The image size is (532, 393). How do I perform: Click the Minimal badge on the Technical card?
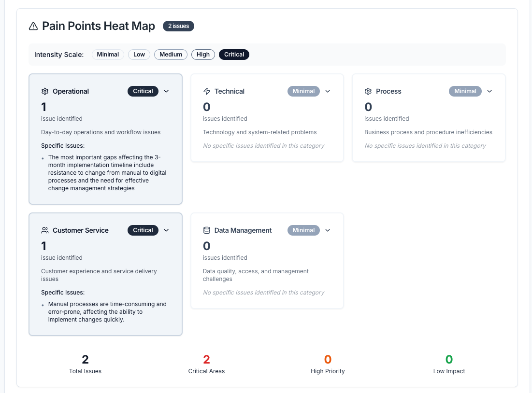coord(303,91)
